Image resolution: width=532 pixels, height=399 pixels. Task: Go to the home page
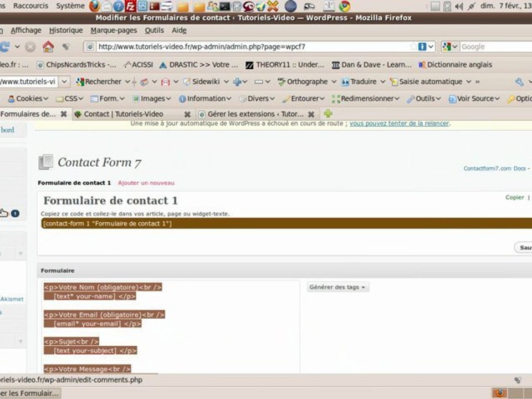pos(48,47)
